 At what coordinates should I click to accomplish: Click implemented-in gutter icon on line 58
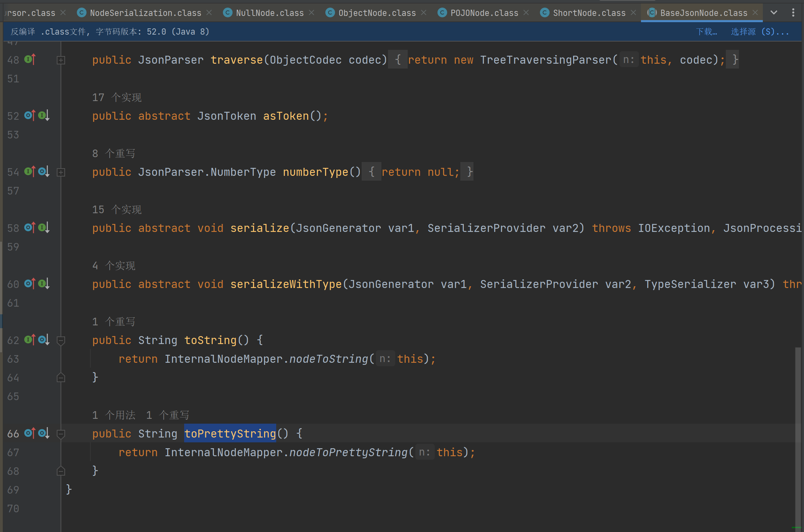point(44,228)
